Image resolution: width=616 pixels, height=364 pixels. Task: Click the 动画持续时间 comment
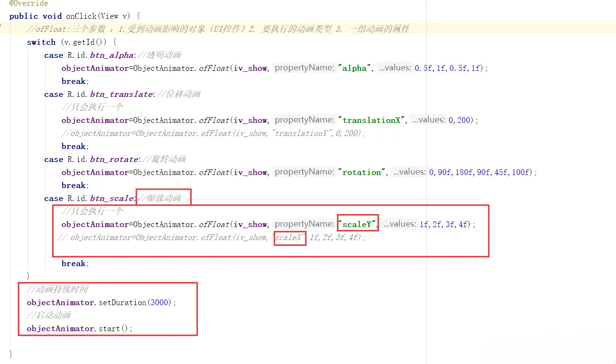pyautogui.click(x=57, y=290)
